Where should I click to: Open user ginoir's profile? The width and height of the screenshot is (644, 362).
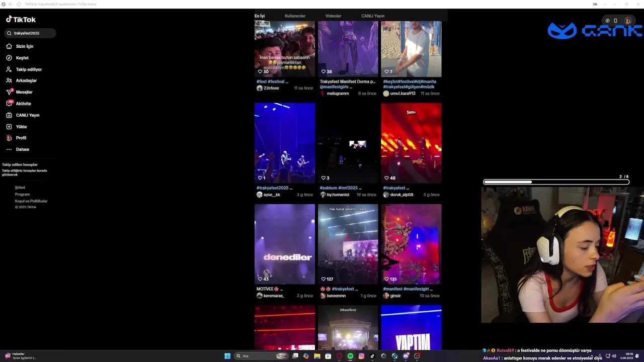[392, 296]
